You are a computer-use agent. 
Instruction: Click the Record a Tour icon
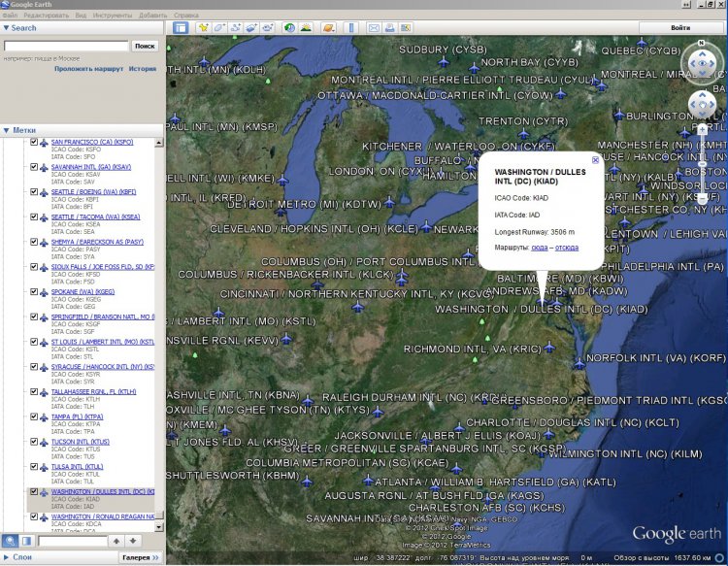click(268, 28)
